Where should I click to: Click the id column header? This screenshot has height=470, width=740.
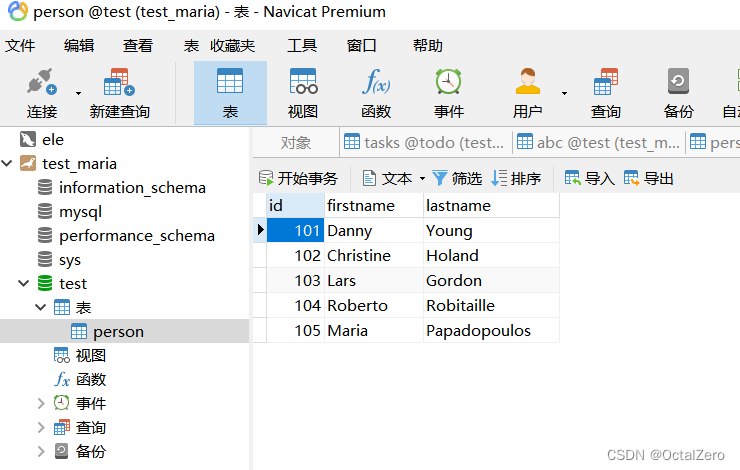tap(295, 205)
